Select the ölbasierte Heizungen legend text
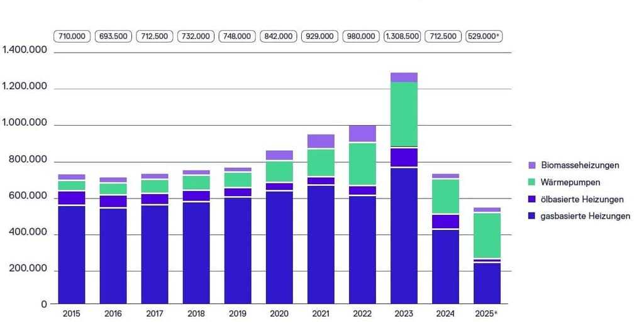 582,199
